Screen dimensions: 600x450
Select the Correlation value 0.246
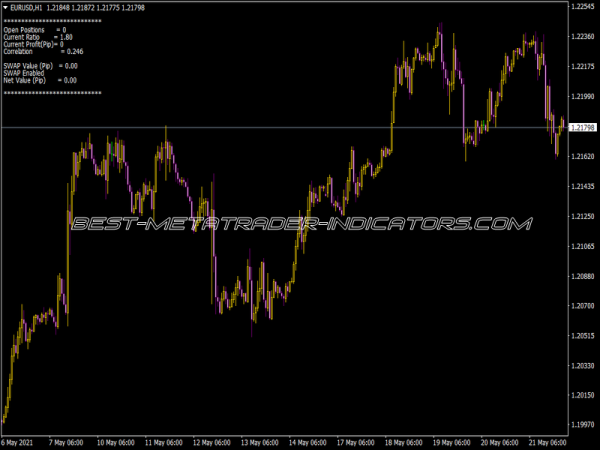75,52
